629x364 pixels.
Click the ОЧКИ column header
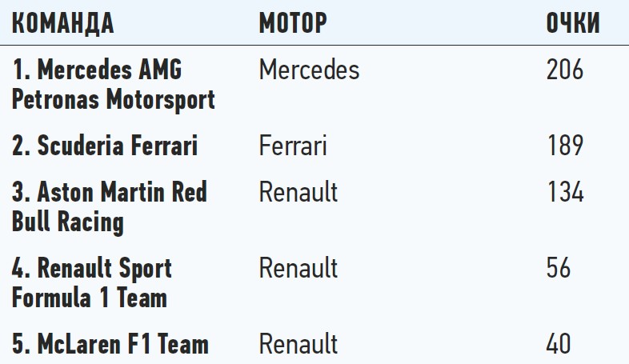coord(573,24)
